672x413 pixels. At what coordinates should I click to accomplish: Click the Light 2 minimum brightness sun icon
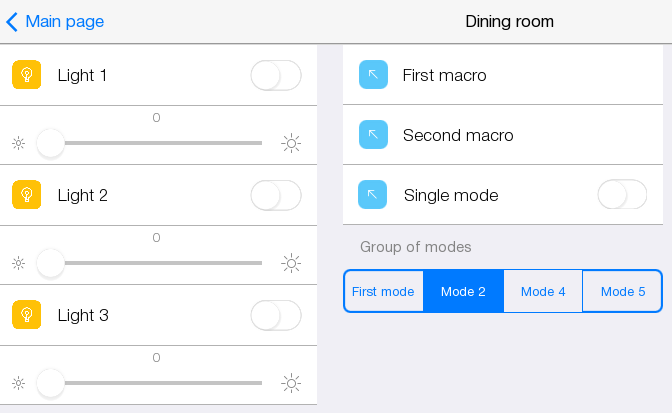tap(18, 263)
